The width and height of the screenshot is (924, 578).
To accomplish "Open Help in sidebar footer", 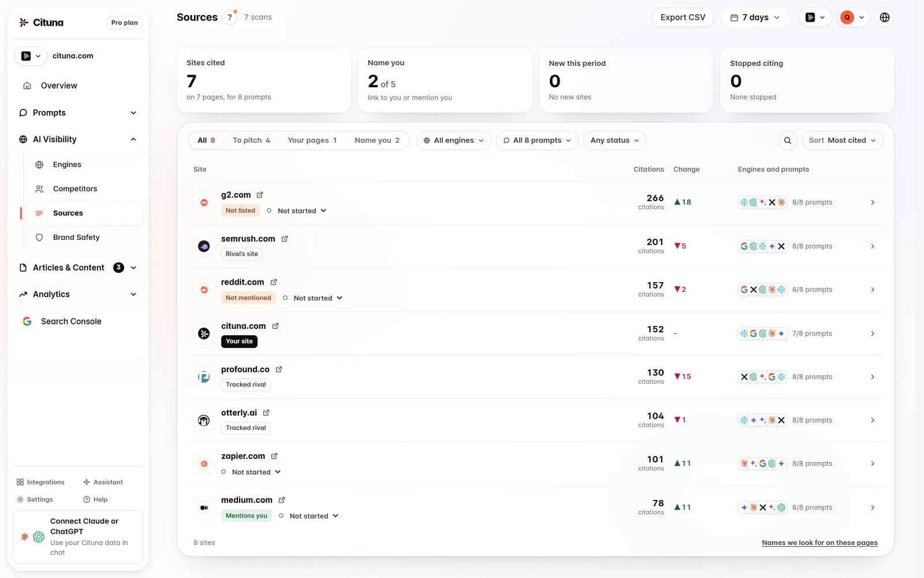I will point(95,499).
